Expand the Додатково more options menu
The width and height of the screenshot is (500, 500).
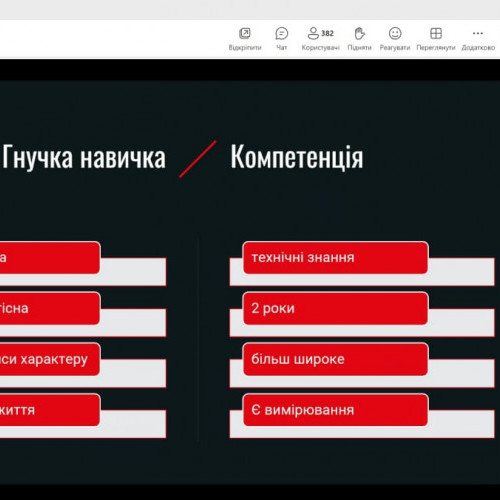pos(478,33)
